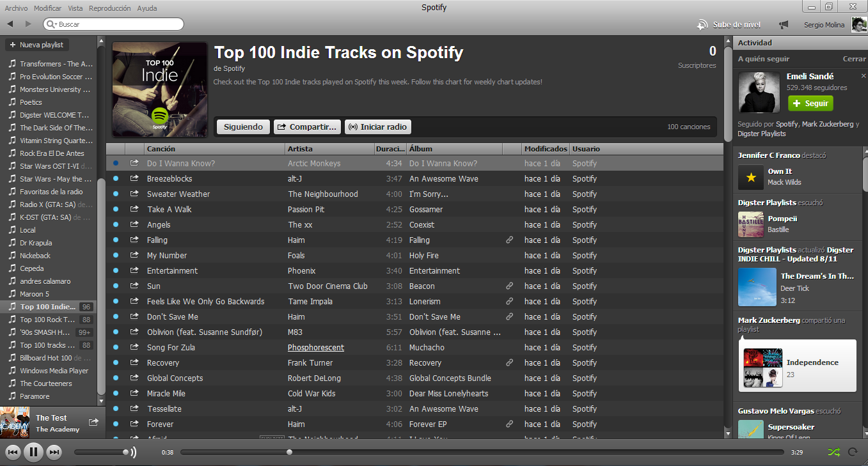Sort by the Duración column header
This screenshot has height=466, width=868.
coord(390,149)
